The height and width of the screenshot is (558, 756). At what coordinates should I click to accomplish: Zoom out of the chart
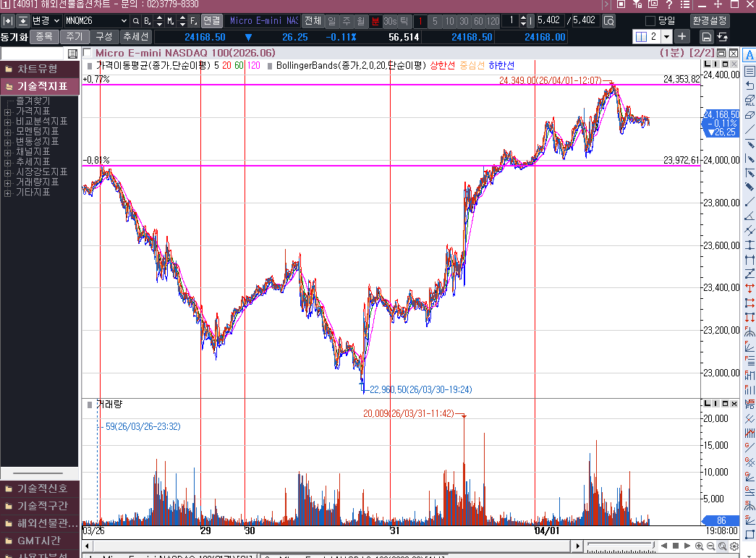coord(710,546)
